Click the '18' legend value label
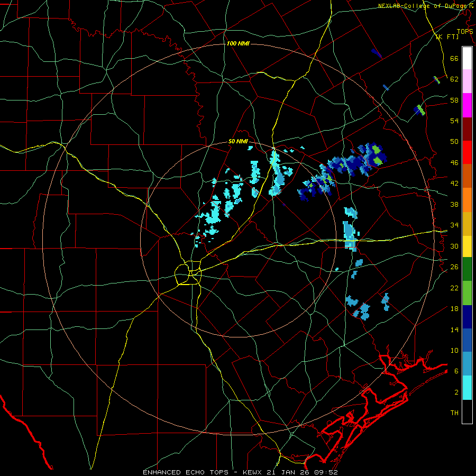The image size is (476, 476). 454,309
